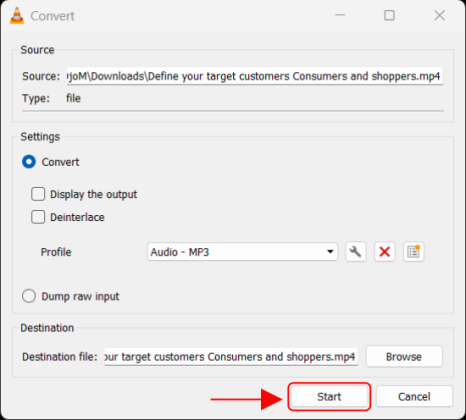Click the Start button
Screen dimensions: 466x420
click(329, 397)
